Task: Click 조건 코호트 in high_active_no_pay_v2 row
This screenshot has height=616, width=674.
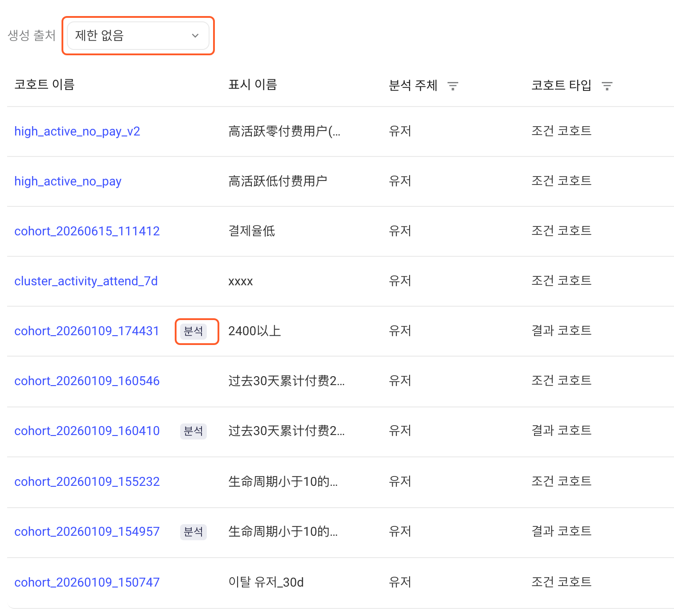Action: pos(561,131)
